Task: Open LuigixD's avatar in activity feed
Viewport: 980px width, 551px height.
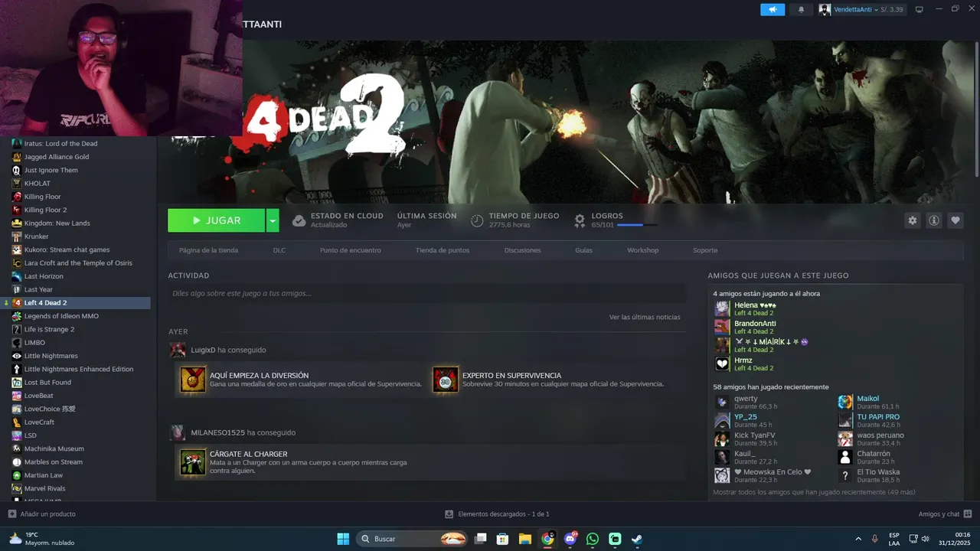Action: coord(178,350)
